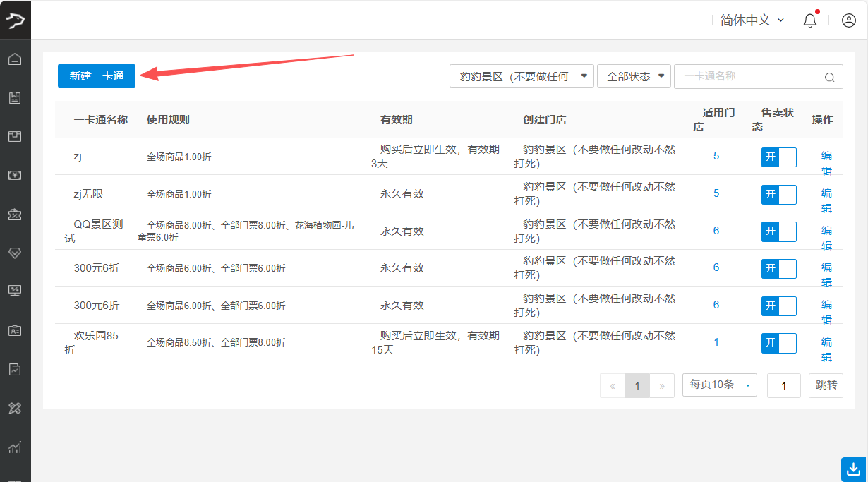Click the 新建一卡通 button
868x482 pixels.
[97, 76]
